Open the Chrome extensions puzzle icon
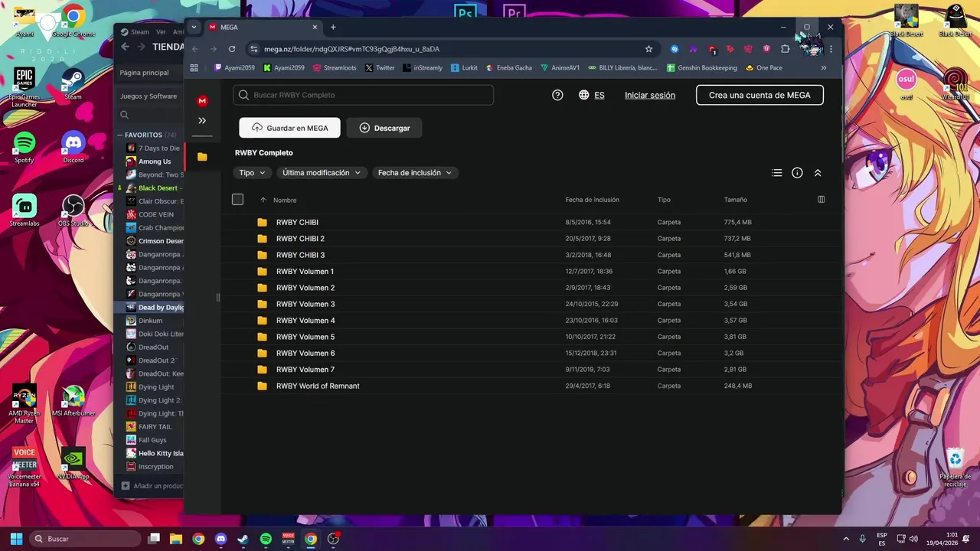This screenshot has width=980, height=551. 785,49
